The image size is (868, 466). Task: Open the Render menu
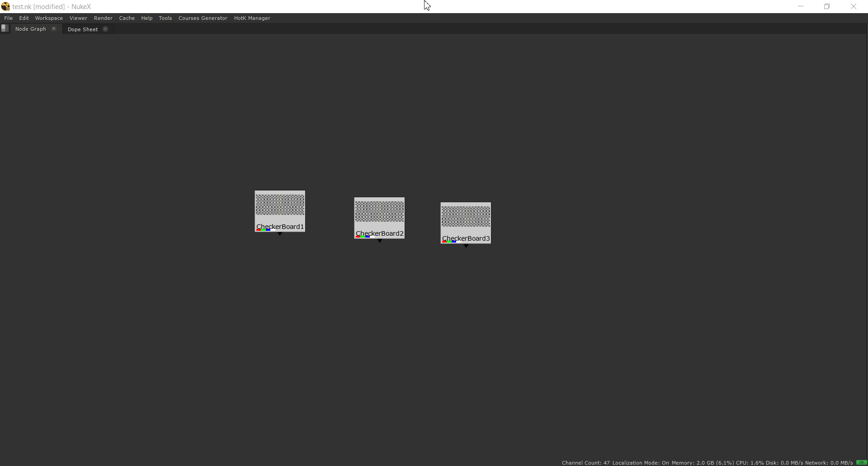(103, 18)
